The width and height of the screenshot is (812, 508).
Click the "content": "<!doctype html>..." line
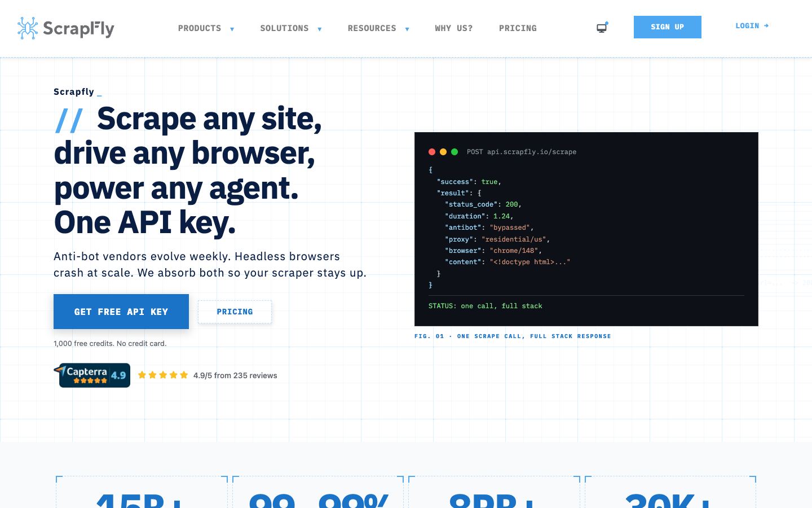pos(507,262)
